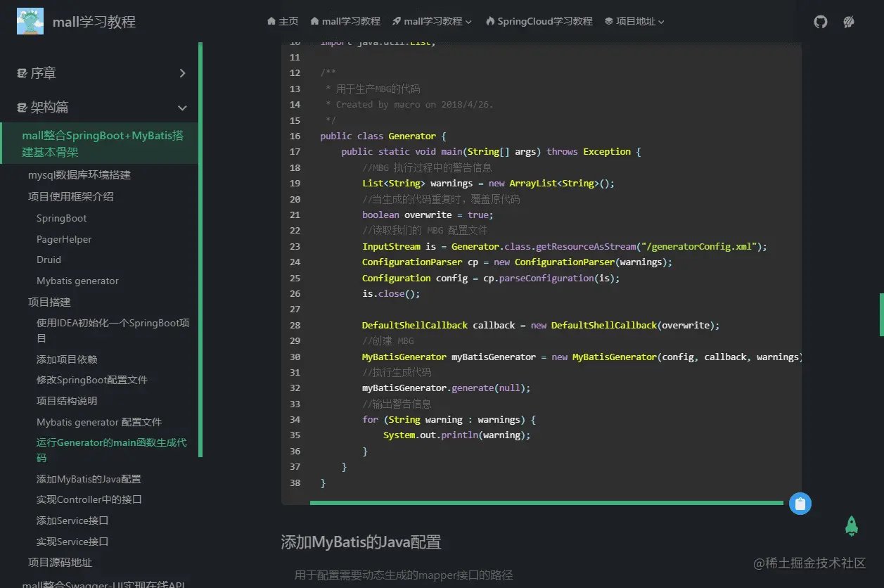Click code line "boolean overwrite = true;"
This screenshot has height=588, width=884.
(x=428, y=215)
